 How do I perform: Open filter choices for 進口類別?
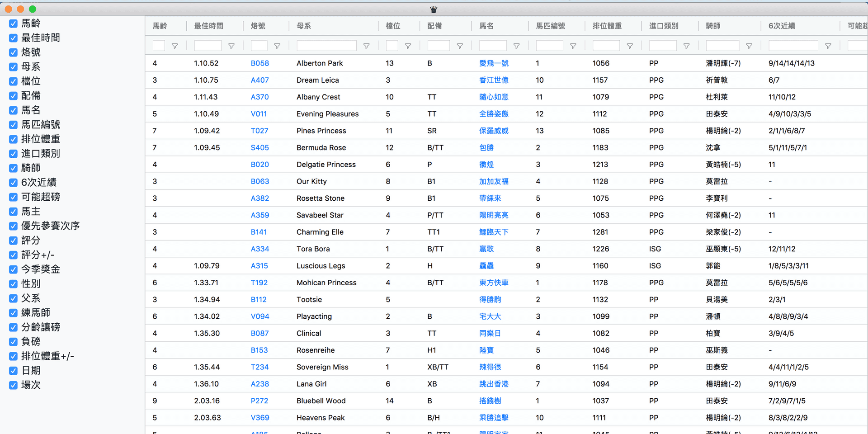click(686, 46)
